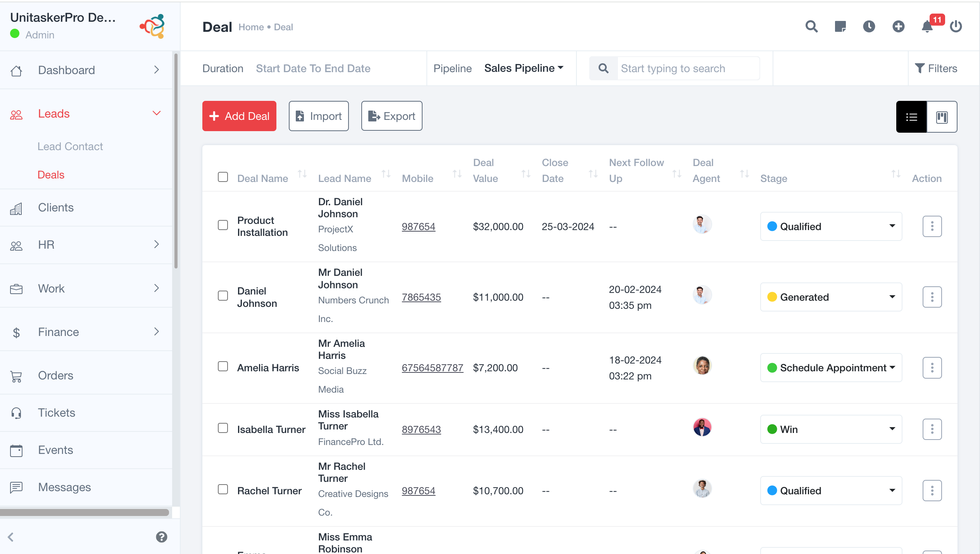Go to Tickets in sidebar
Screen dimensions: 980x554
(x=86, y=413)
